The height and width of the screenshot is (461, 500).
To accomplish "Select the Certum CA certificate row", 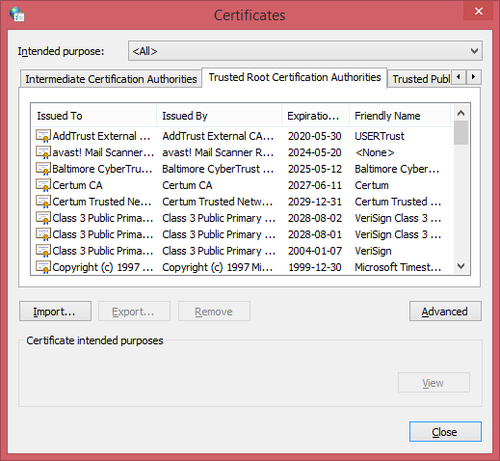I will [x=242, y=185].
